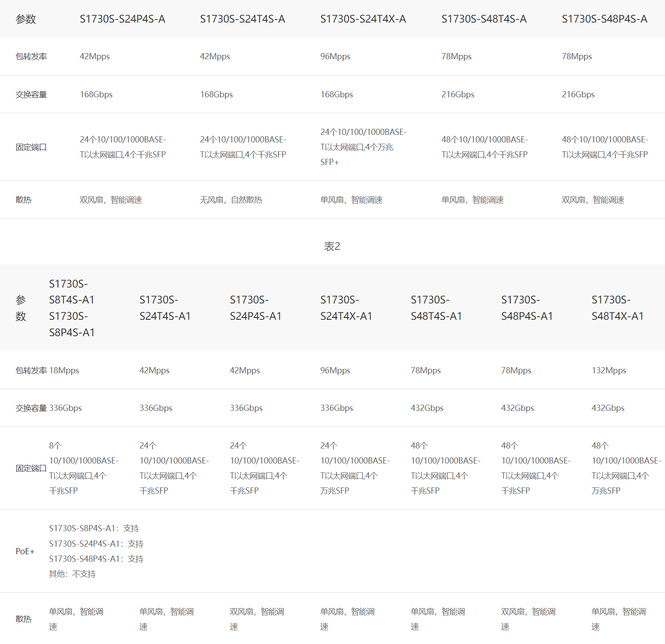Select the 132Mpps forwarding rate value
665x644 pixels.
point(609,371)
